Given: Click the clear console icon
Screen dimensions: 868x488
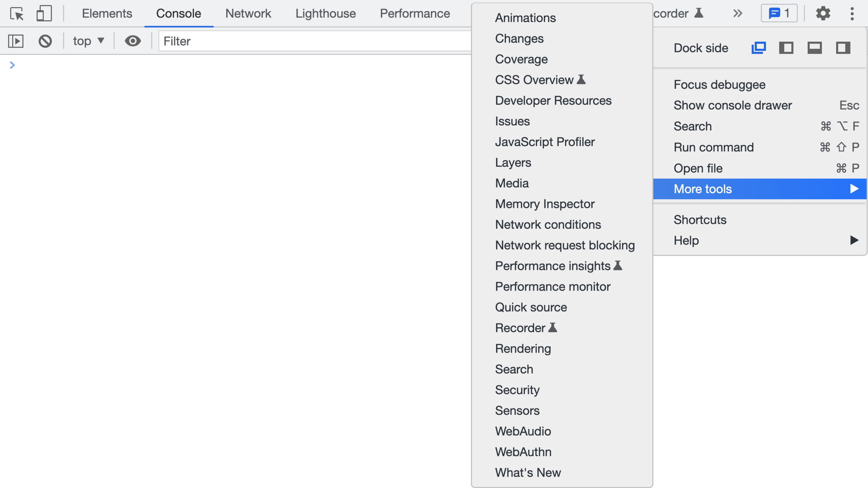Looking at the screenshot, I should click(x=45, y=41).
